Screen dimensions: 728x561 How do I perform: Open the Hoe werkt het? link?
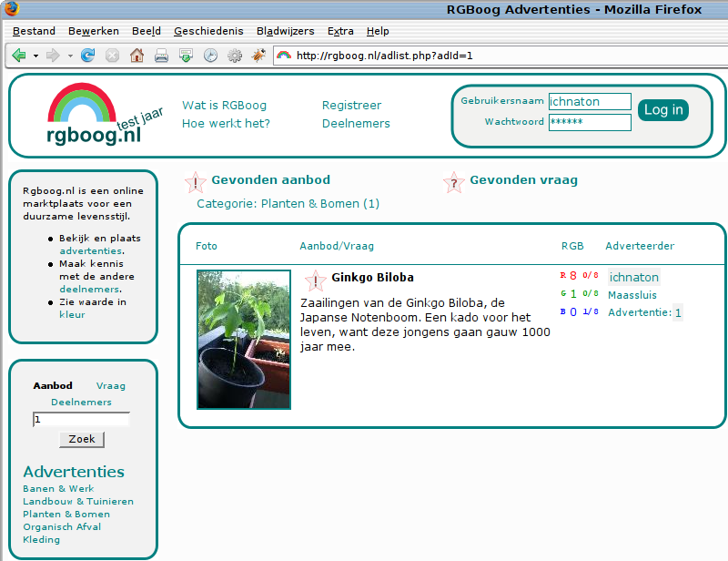226,123
